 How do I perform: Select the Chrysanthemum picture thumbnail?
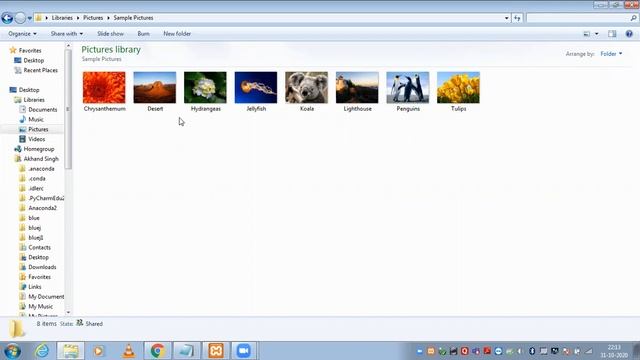pyautogui.click(x=104, y=87)
